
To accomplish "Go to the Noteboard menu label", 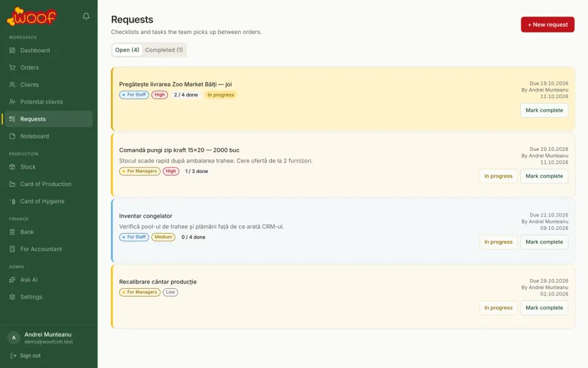I will tap(34, 136).
